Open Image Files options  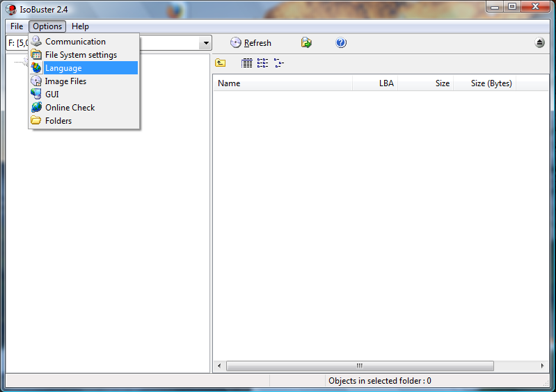[84, 81]
